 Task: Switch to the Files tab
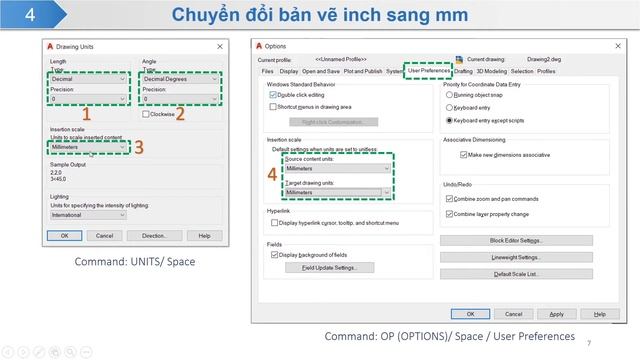pos(267,71)
